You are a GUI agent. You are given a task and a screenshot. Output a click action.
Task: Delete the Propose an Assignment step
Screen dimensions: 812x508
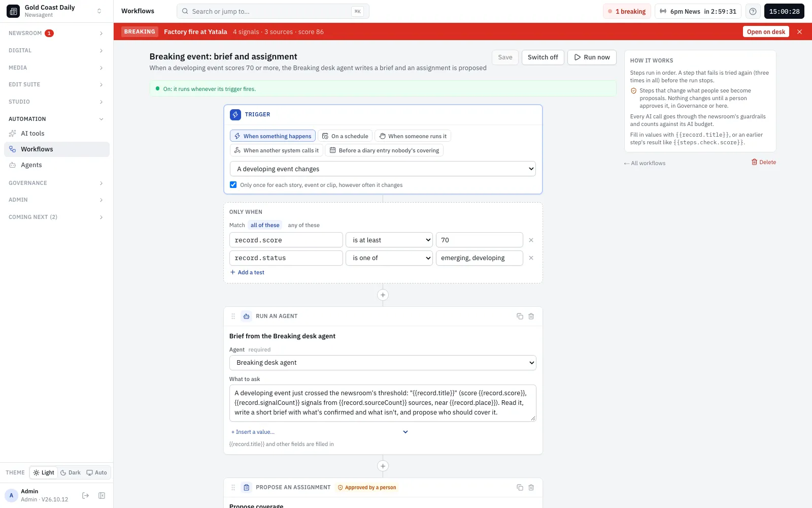click(x=531, y=487)
